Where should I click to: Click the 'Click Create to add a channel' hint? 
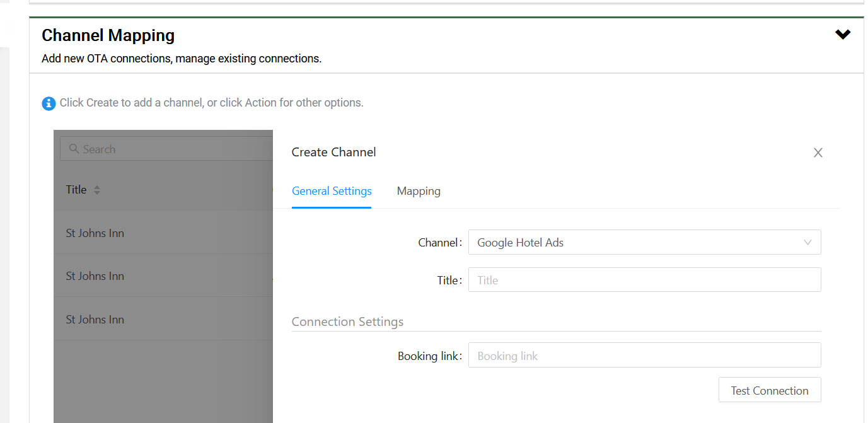pyautogui.click(x=211, y=103)
